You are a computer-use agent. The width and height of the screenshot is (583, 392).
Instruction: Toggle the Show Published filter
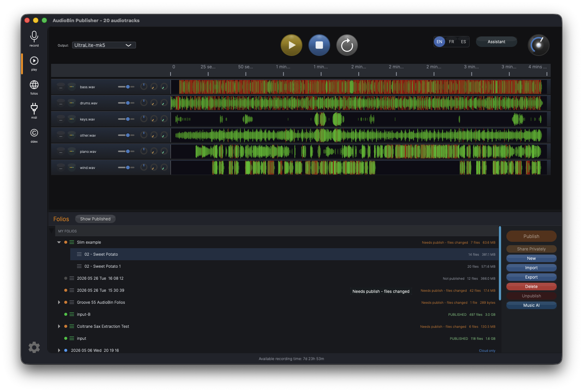click(x=95, y=219)
